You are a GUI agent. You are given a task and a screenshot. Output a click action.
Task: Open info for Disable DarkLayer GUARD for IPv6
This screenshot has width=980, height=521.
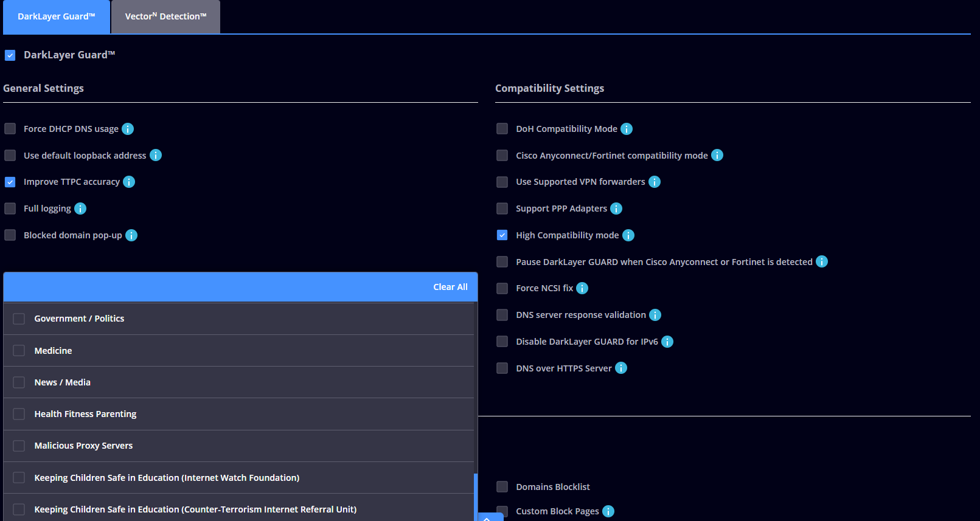point(667,342)
